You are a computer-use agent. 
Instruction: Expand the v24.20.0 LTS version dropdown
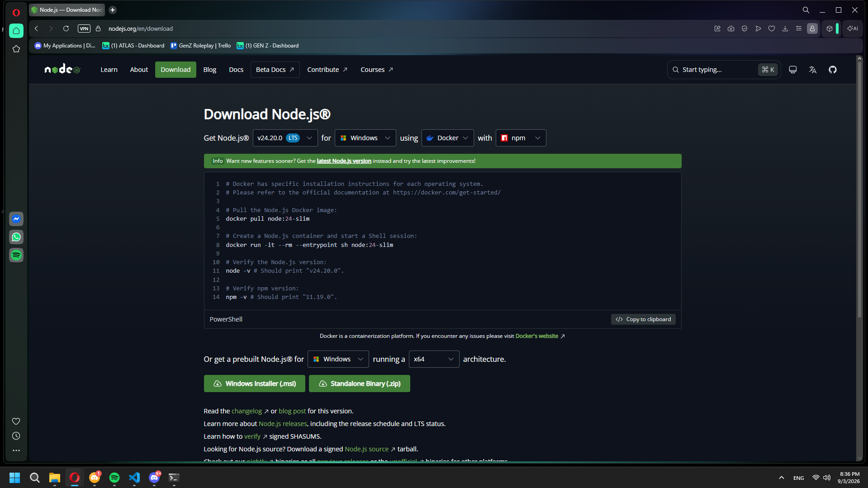(285, 138)
